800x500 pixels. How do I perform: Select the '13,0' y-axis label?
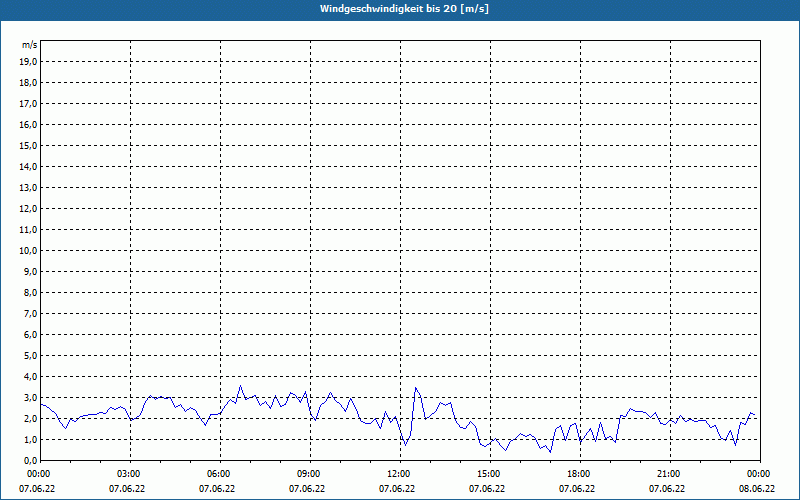tap(28, 188)
